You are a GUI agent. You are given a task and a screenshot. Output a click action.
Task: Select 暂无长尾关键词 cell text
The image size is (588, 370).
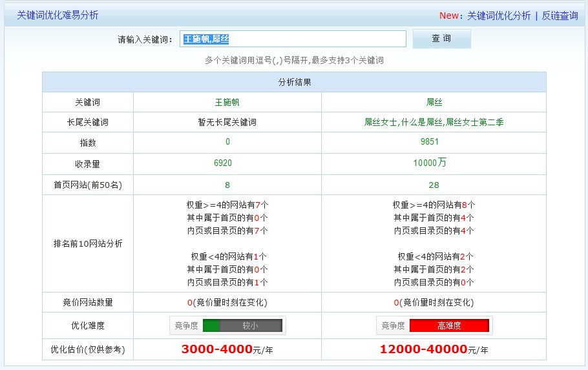(x=227, y=122)
